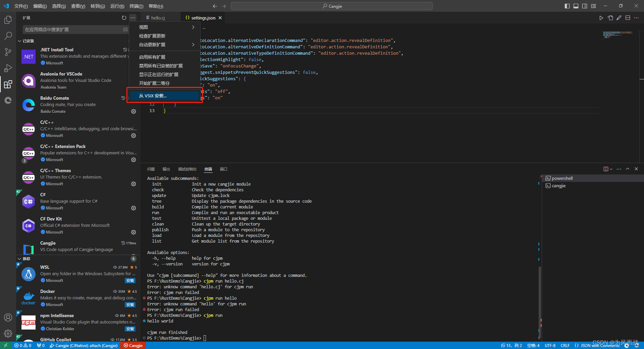Switch to the 问题 panel tab
644x349 pixels.
[151, 169]
